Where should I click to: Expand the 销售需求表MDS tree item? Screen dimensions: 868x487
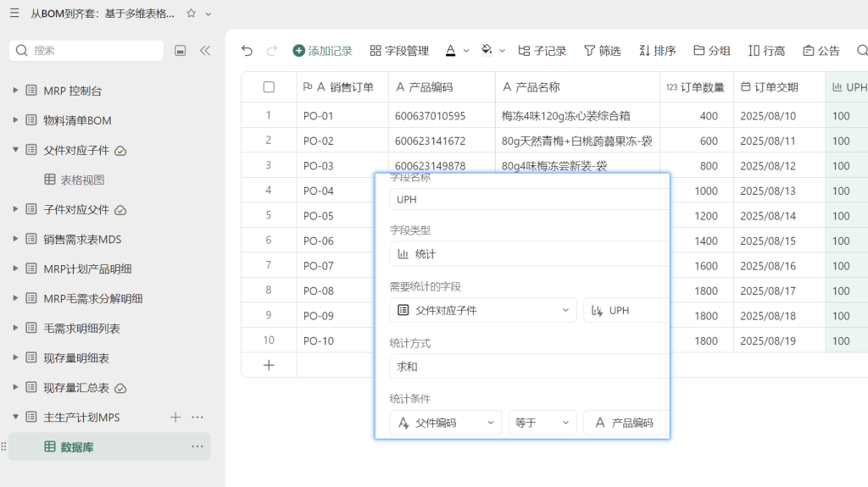15,239
